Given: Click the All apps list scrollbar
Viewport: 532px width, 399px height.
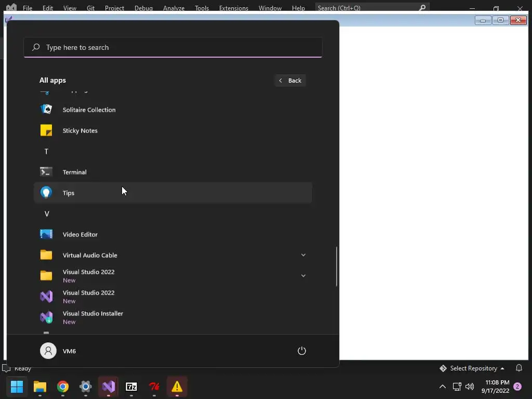Looking at the screenshot, I should click(337, 267).
